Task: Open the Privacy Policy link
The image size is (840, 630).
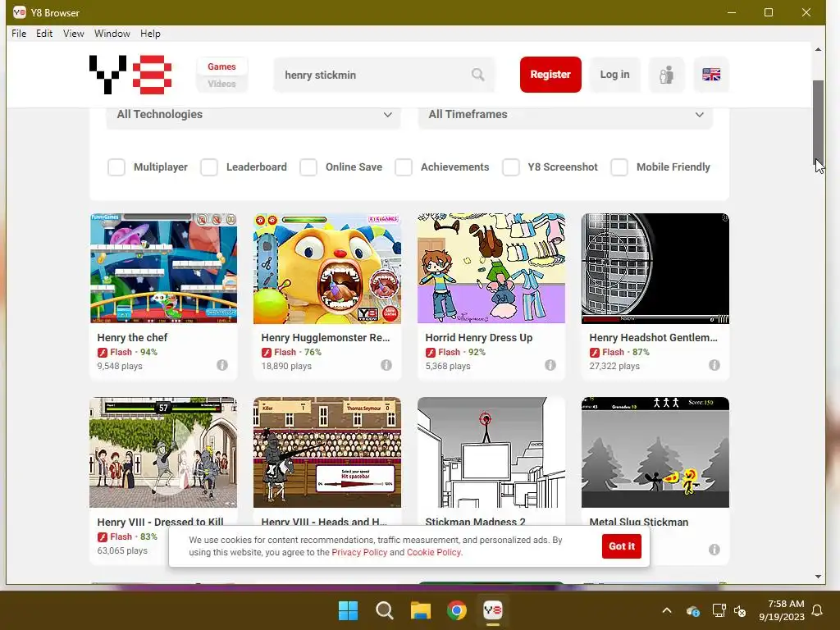Action: point(359,552)
